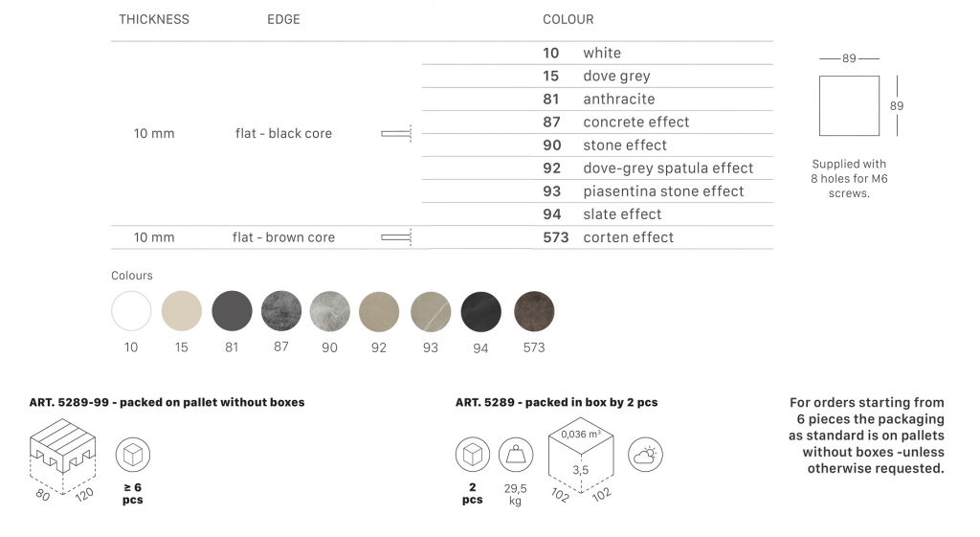980x537 pixels.
Task: Choose the concrete effect swatch 87
Action: 281,311
